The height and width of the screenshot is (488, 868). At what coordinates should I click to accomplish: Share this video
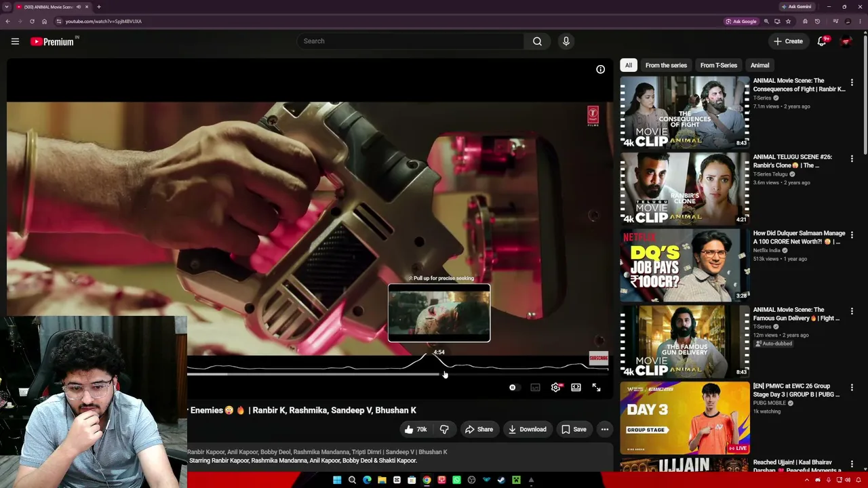[x=479, y=429]
